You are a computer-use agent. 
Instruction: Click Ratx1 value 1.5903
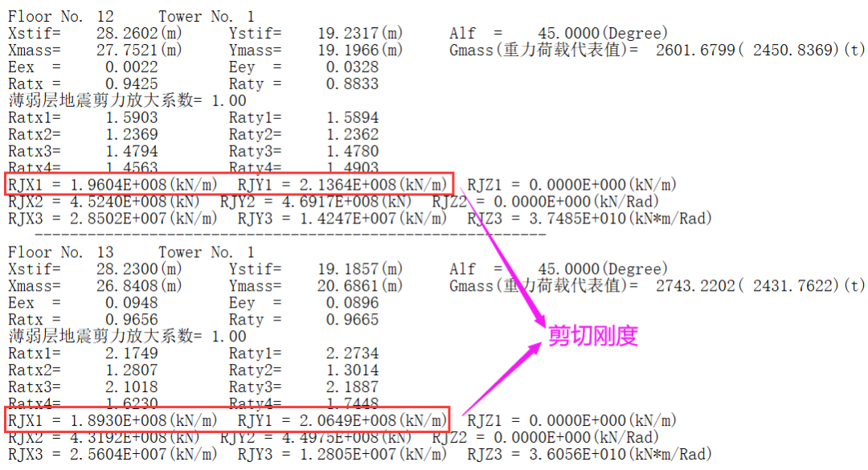coord(132,118)
